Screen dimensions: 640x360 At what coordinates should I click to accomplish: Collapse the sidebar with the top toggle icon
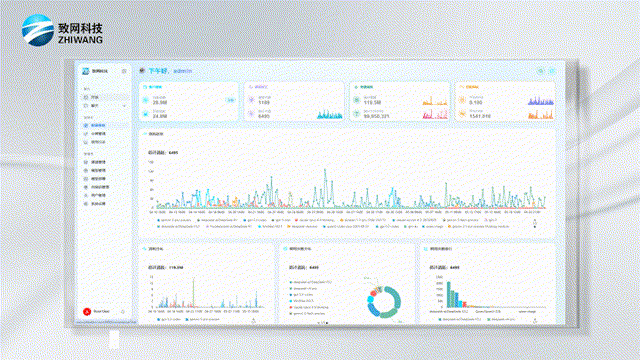point(124,71)
